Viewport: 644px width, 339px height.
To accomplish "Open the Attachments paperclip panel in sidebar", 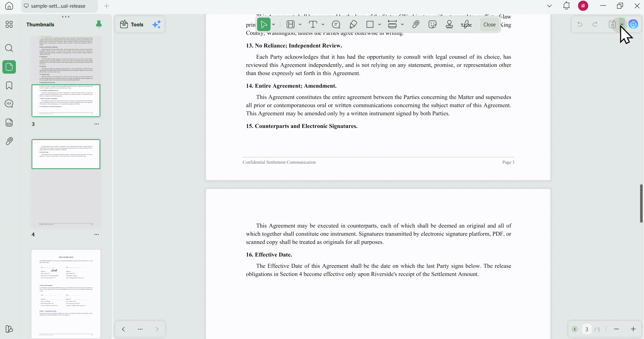I will [9, 141].
